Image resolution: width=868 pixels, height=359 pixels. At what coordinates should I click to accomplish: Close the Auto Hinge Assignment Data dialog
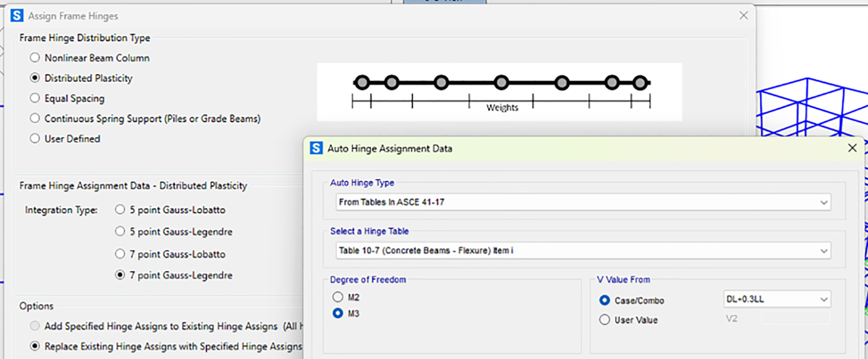[852, 148]
